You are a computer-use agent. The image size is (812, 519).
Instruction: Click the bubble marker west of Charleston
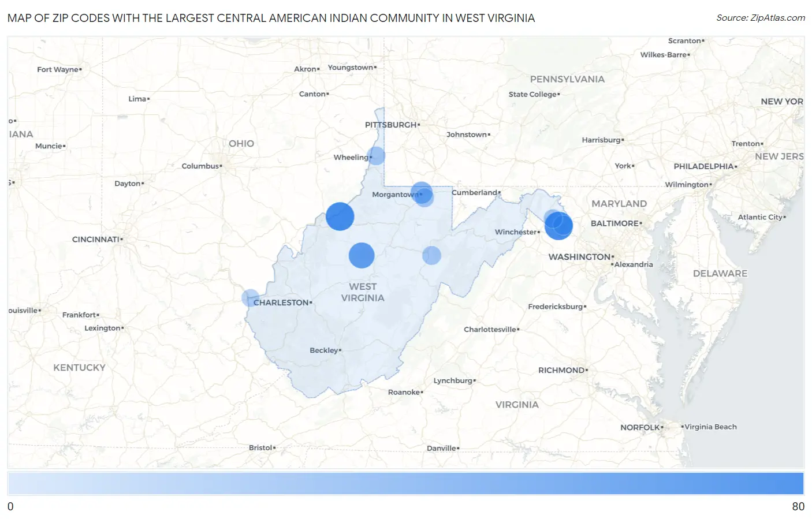coord(250,298)
